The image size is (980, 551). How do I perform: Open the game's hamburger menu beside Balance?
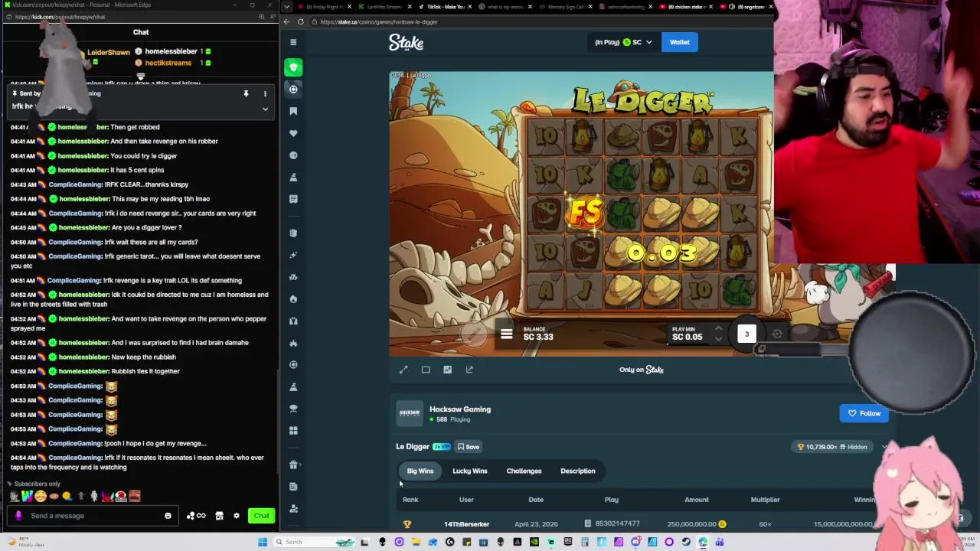(x=506, y=334)
